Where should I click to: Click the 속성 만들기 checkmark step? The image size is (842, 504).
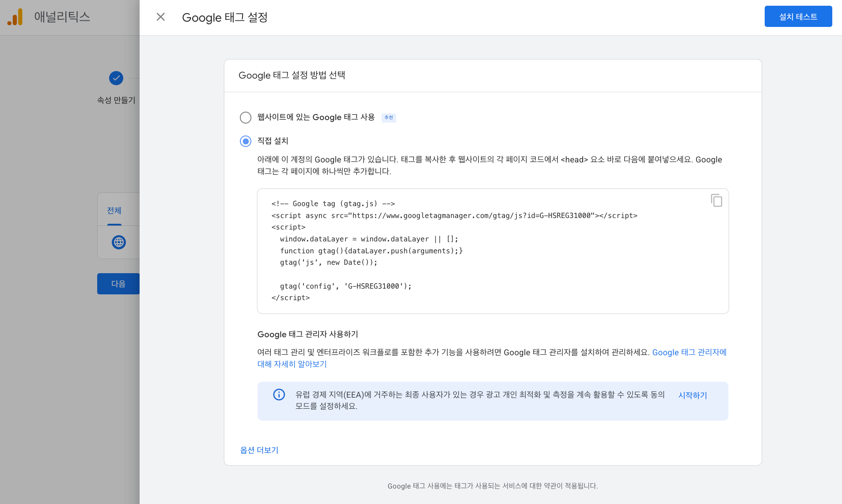(116, 78)
